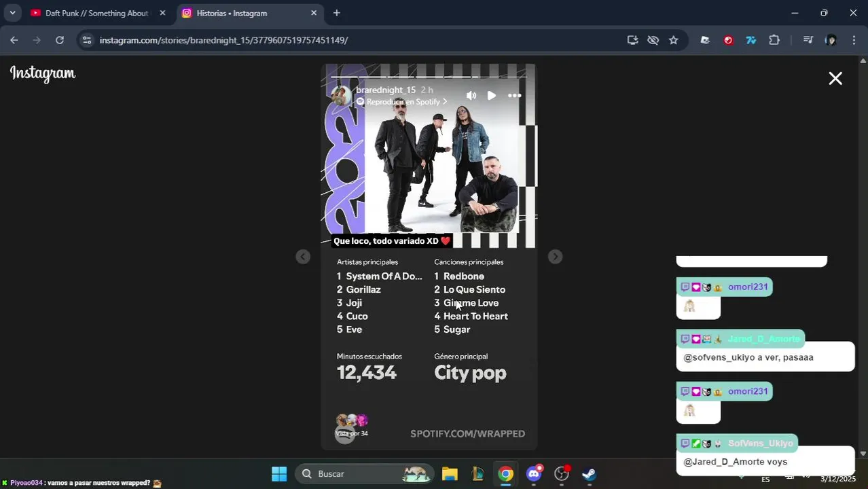Click the 12,434 minutes value
The height and width of the screenshot is (489, 868).
(367, 372)
